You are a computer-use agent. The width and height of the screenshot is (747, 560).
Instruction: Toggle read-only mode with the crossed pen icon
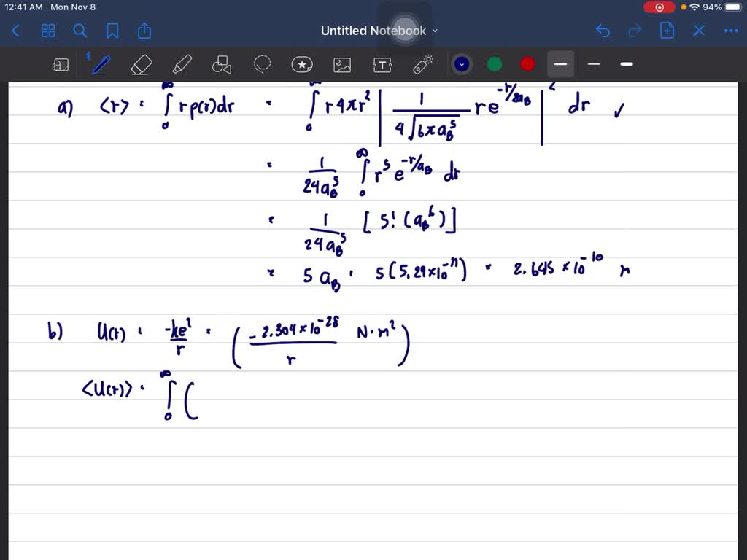(699, 31)
